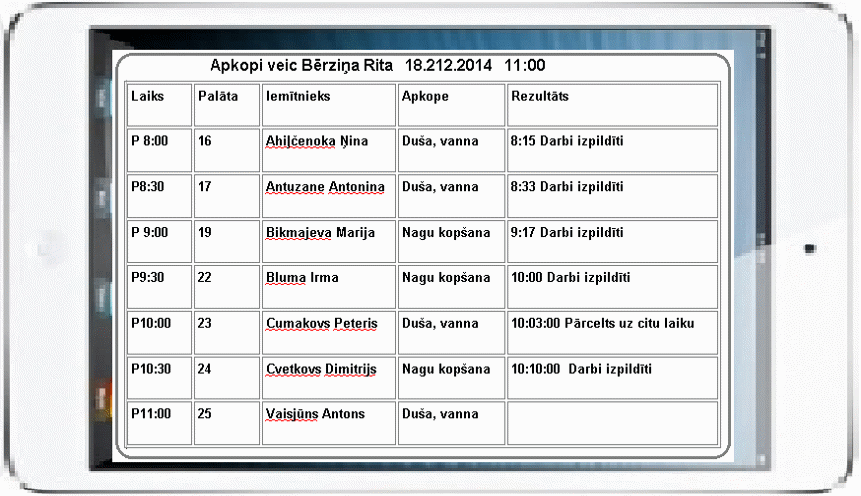Click resident Bluma Irma
Screen dimensions: 861x496
[x=302, y=278]
